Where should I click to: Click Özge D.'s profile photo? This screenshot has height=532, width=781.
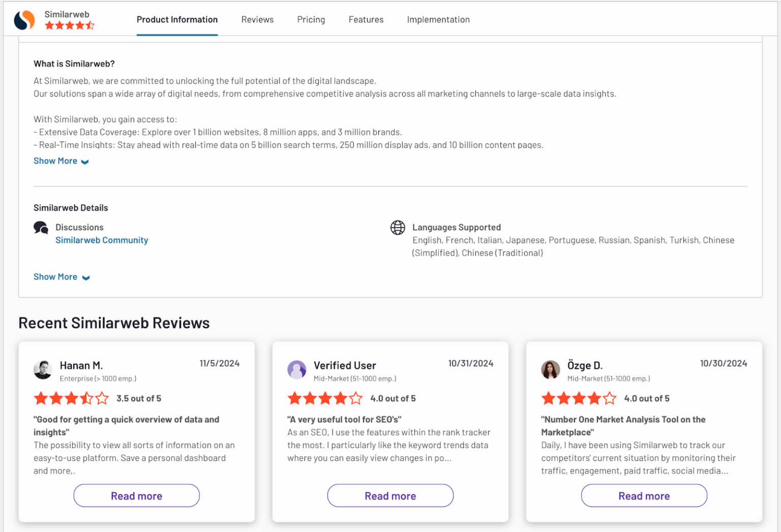[x=550, y=370]
